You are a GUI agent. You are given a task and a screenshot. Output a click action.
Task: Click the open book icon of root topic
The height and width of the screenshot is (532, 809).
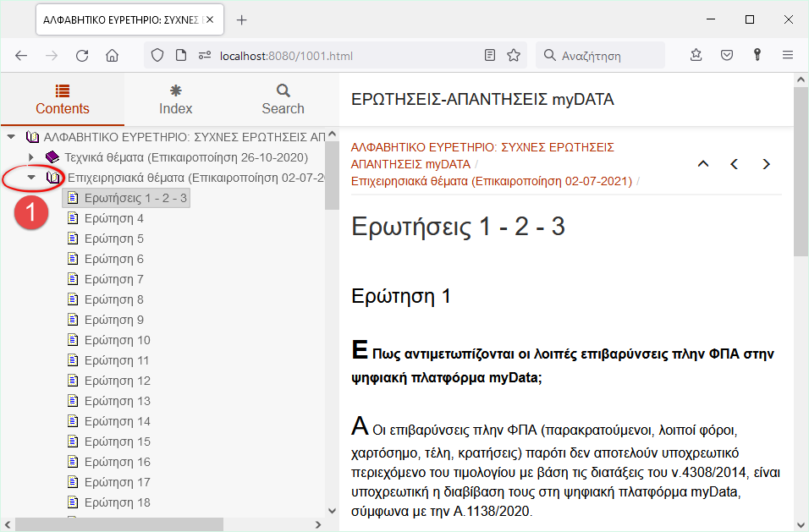point(32,137)
